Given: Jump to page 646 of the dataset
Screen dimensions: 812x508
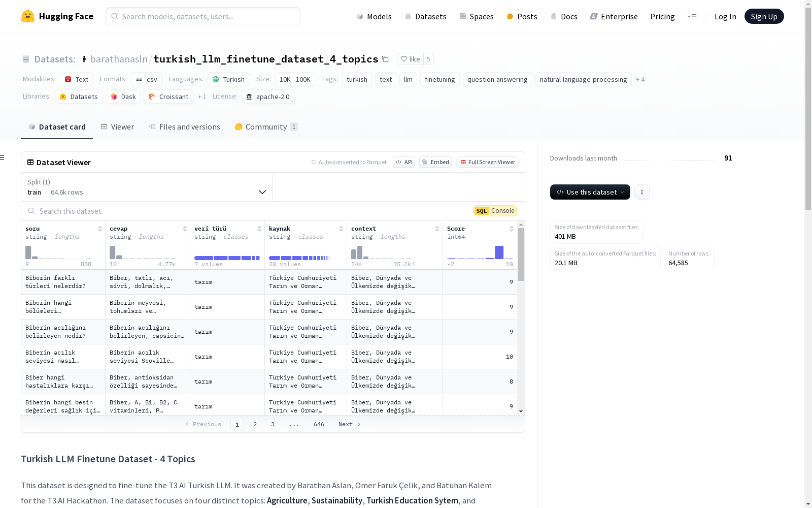Looking at the screenshot, I should pyautogui.click(x=319, y=424).
